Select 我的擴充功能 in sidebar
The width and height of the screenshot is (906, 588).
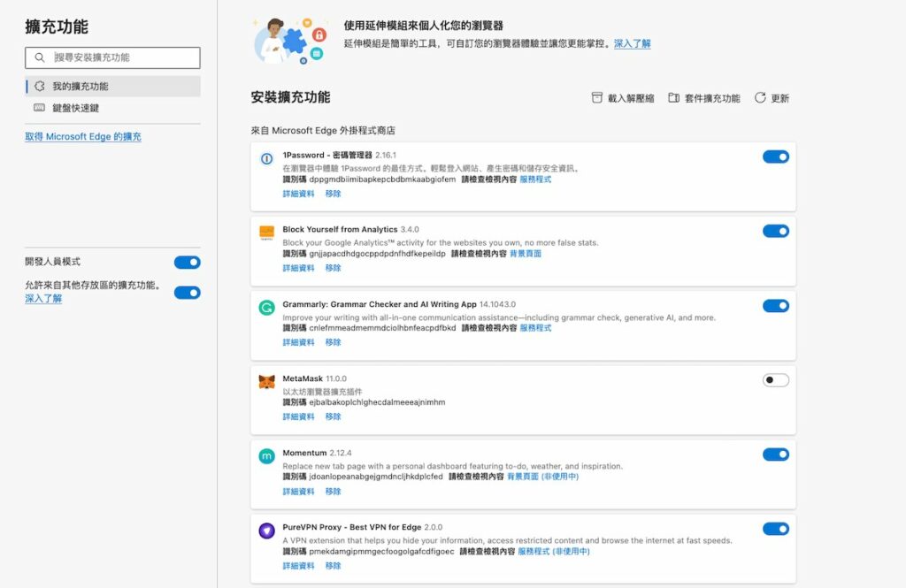click(112, 86)
